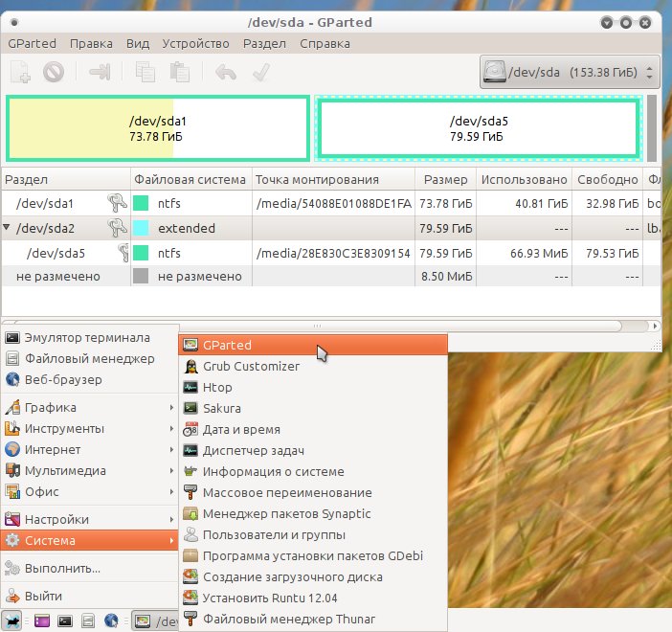The height and width of the screenshot is (632, 672).
Task: Click the Пользователи и группы icon
Action: pos(190,534)
